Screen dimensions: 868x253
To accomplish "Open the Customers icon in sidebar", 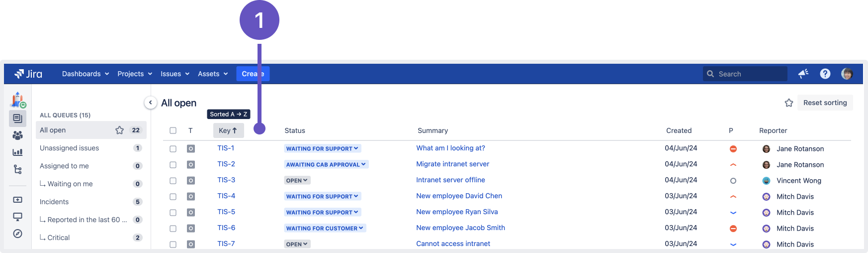I will coord(17,135).
